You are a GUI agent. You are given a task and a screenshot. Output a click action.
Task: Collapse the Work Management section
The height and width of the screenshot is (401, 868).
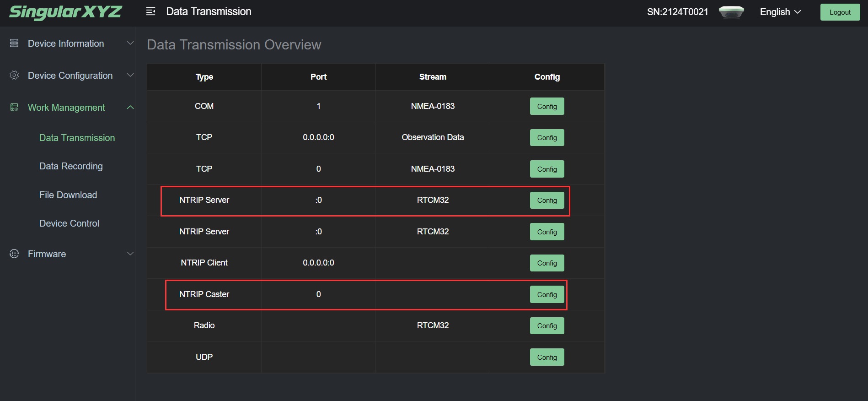pos(130,107)
